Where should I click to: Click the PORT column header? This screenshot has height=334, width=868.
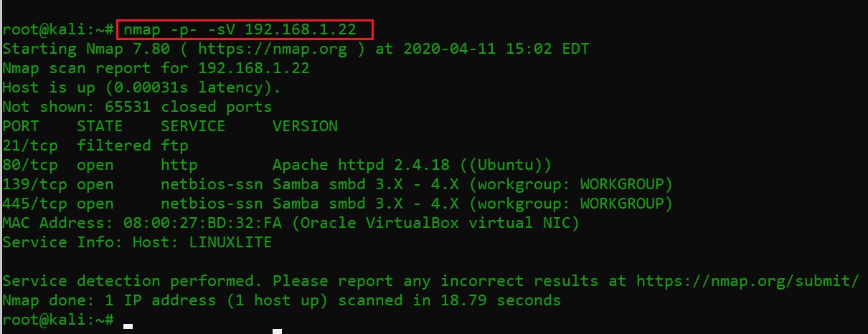click(x=21, y=126)
